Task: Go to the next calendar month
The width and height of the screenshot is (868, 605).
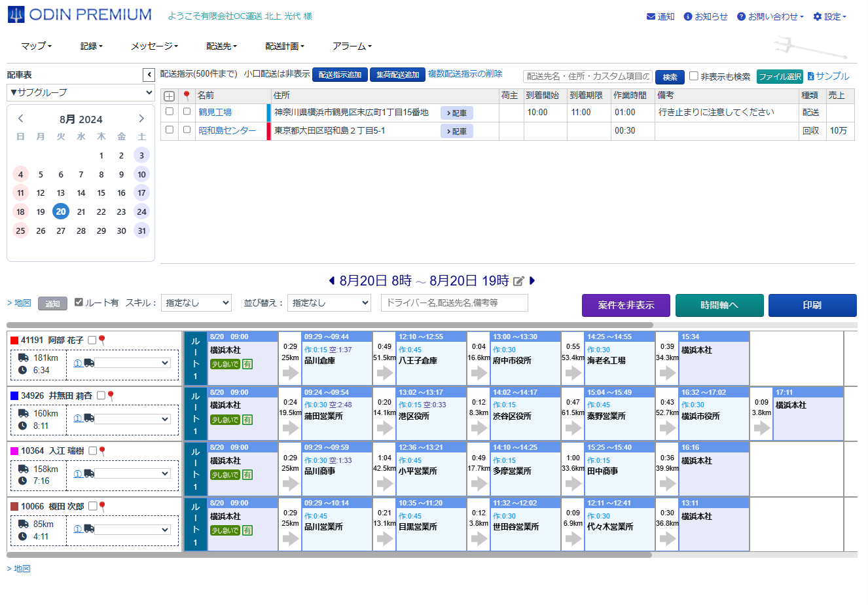Action: tap(141, 119)
